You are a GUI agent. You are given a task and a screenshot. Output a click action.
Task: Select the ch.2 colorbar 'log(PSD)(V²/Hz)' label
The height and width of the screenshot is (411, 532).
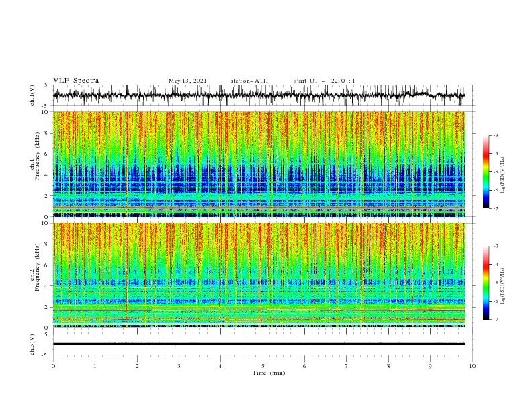503,286
